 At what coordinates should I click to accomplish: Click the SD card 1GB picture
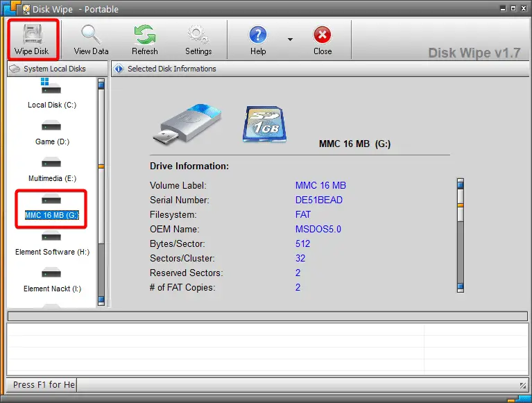(265, 124)
